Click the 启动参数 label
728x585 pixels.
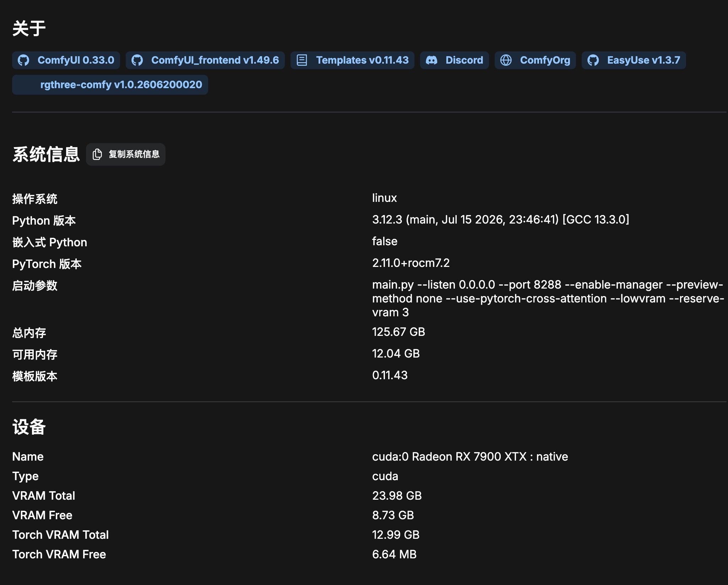[x=35, y=285]
